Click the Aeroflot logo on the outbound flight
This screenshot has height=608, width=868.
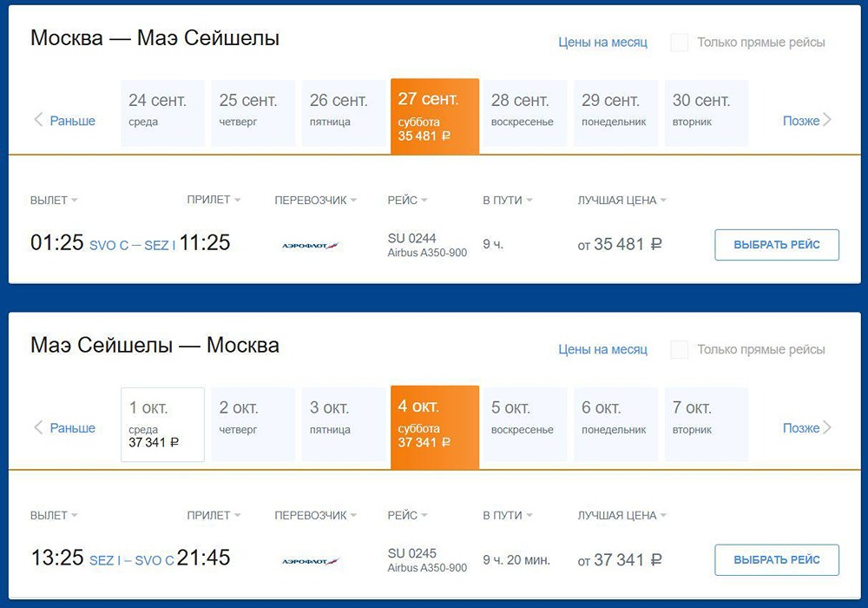pyautogui.click(x=311, y=246)
